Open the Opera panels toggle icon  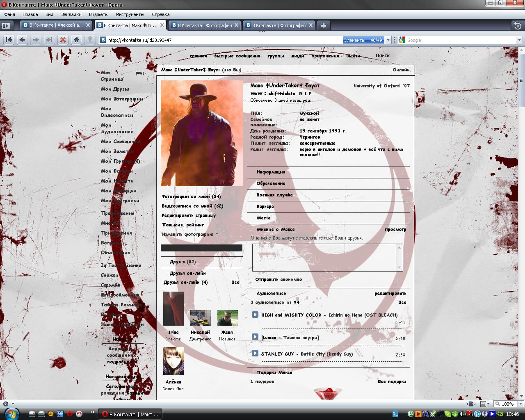[6, 25]
